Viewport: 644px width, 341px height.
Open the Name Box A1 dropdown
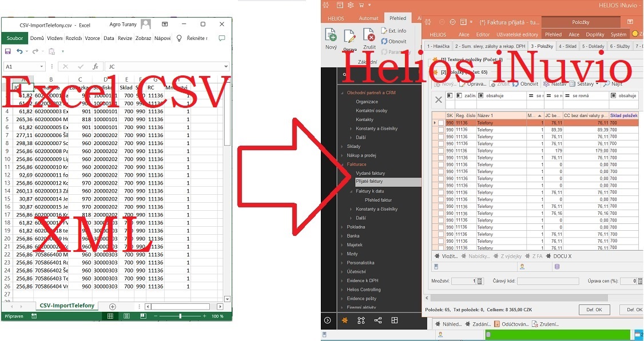(42, 66)
